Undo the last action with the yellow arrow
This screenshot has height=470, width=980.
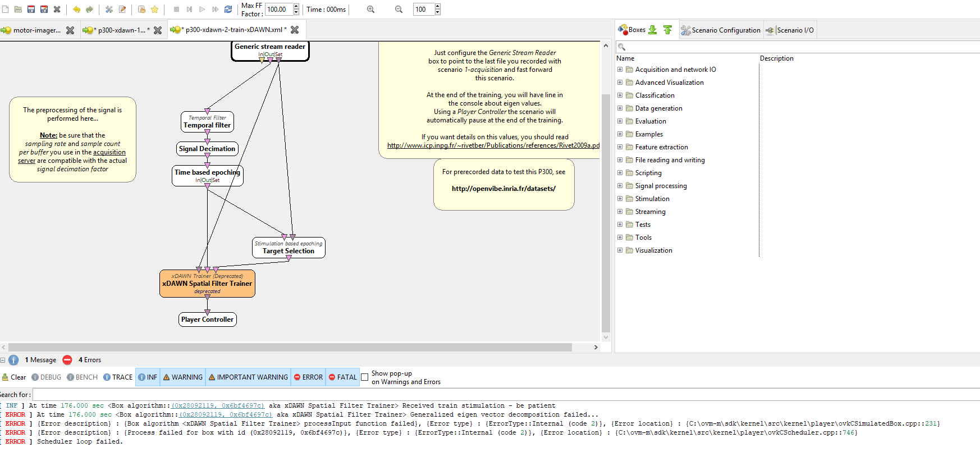76,9
